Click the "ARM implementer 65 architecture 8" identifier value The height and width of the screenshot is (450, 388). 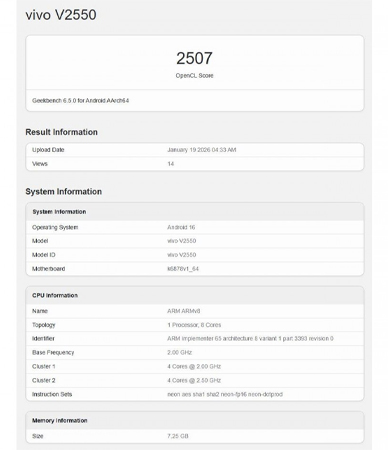click(x=250, y=339)
